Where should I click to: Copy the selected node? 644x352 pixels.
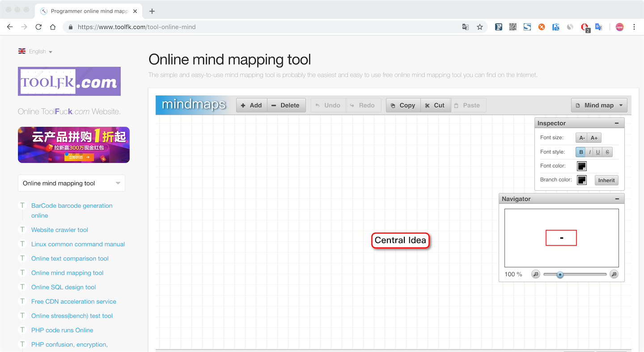point(403,105)
